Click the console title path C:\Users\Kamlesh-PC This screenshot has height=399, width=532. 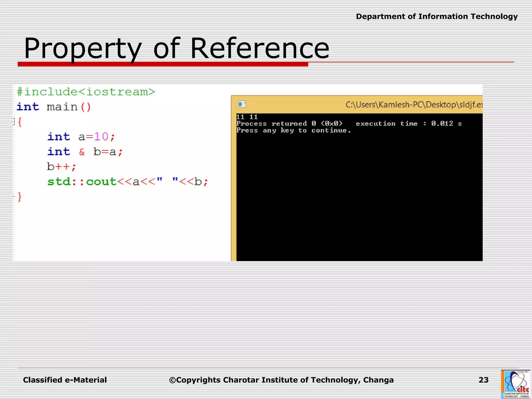pyautogui.click(x=414, y=105)
